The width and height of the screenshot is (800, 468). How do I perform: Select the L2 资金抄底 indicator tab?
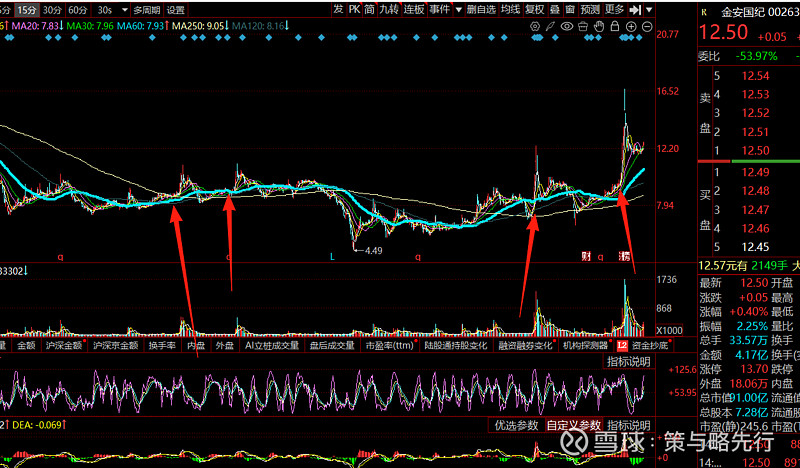click(x=643, y=346)
